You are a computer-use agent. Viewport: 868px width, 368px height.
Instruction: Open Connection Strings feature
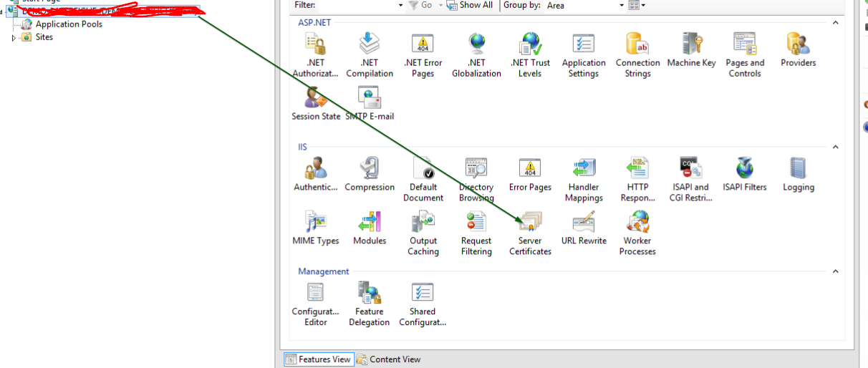(637, 55)
